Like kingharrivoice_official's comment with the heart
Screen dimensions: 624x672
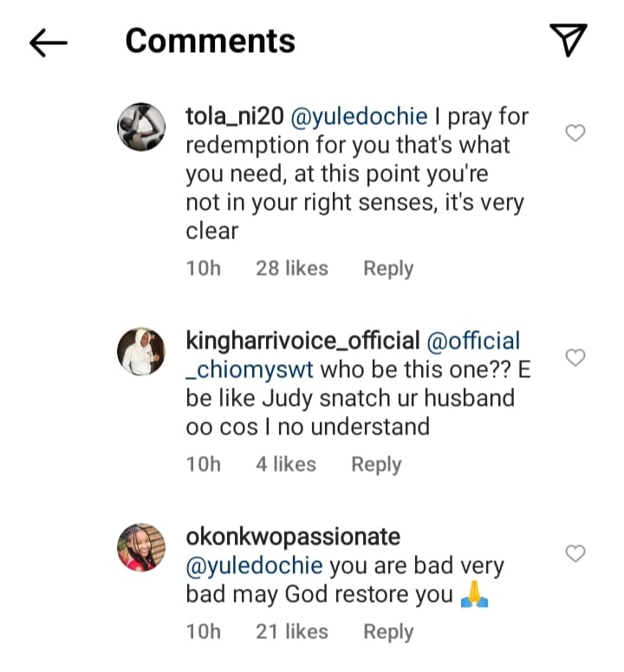(x=575, y=357)
